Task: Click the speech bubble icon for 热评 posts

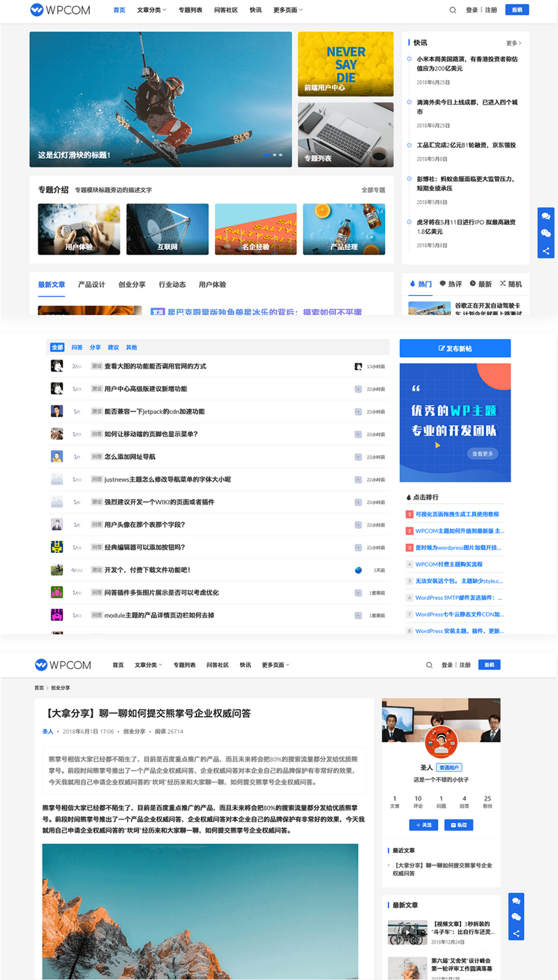Action: pos(443,283)
